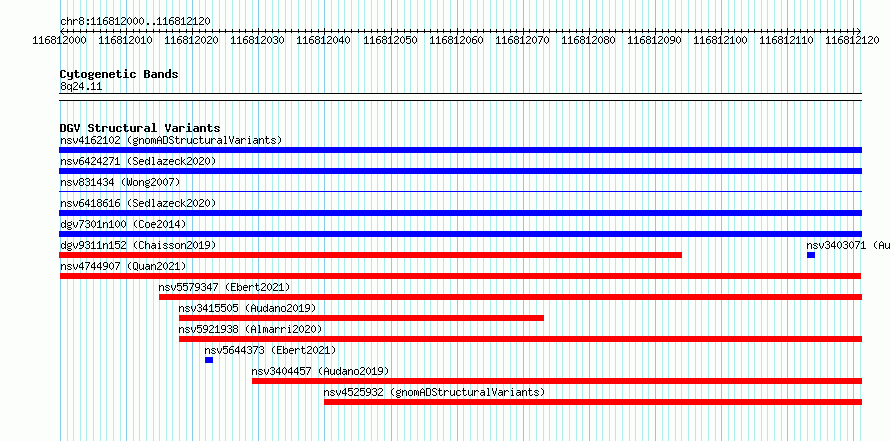This screenshot has width=890, height=441.
Task: Click the dgv7301n100 (Coe2014) label
Action: click(x=123, y=224)
